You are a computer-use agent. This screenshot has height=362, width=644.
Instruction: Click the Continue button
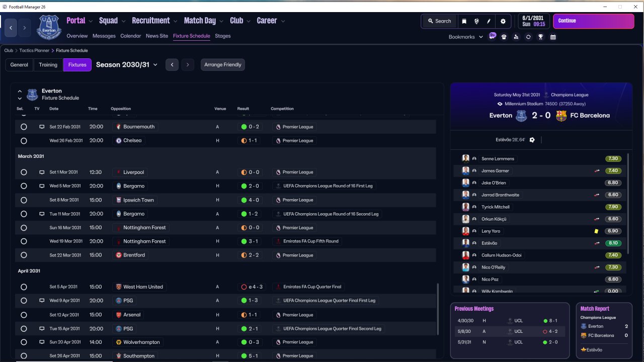click(594, 21)
